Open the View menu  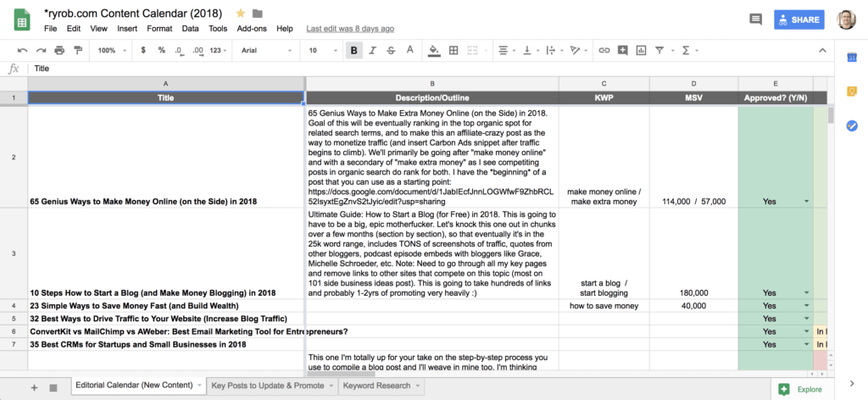[x=98, y=29]
